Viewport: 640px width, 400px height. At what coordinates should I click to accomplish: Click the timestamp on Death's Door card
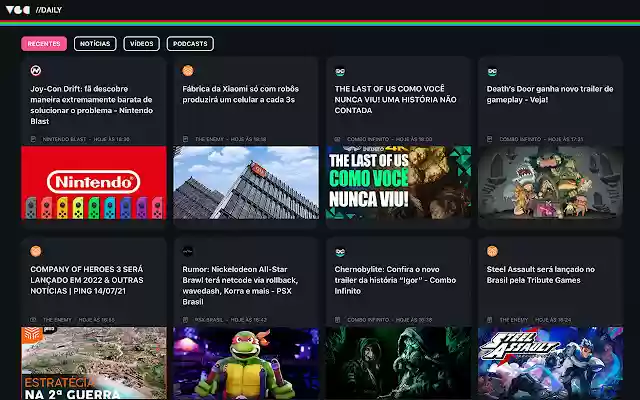point(566,139)
